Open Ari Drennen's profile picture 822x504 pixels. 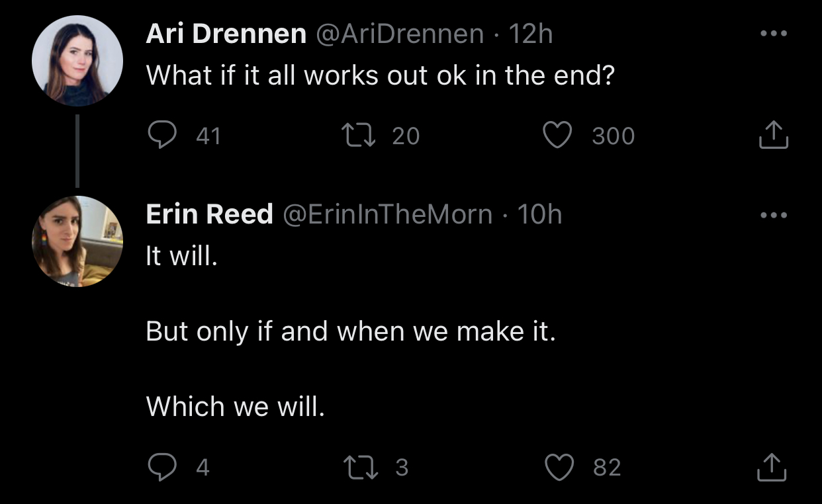point(77,61)
